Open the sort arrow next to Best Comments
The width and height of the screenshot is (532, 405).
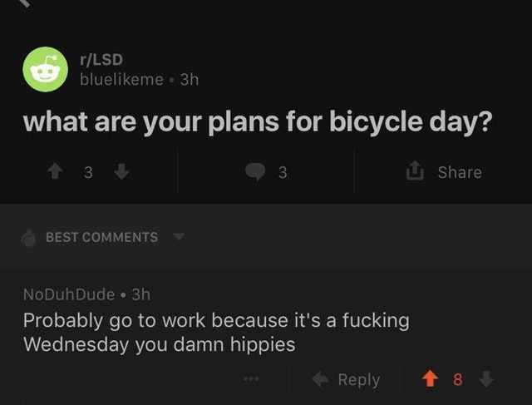coord(179,236)
